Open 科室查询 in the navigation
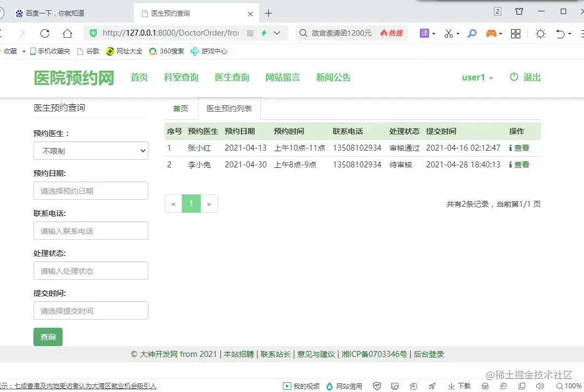Viewport: 584px width, 392px height. pos(181,78)
